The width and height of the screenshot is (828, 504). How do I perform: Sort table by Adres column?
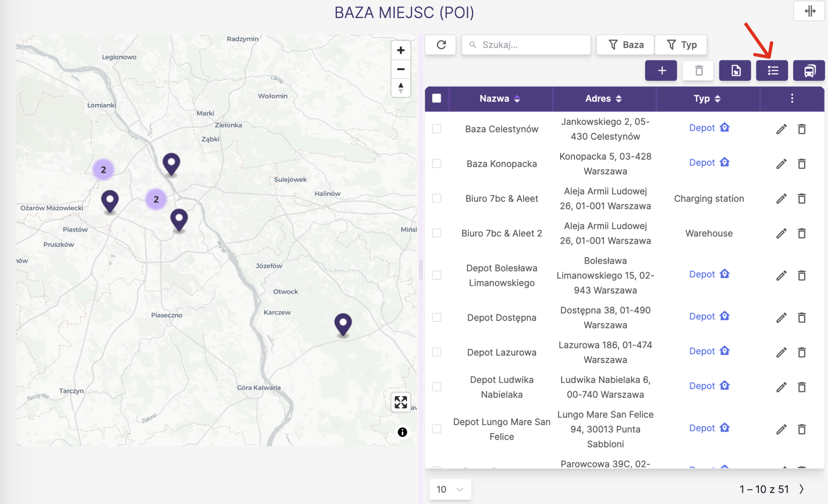[x=604, y=98]
